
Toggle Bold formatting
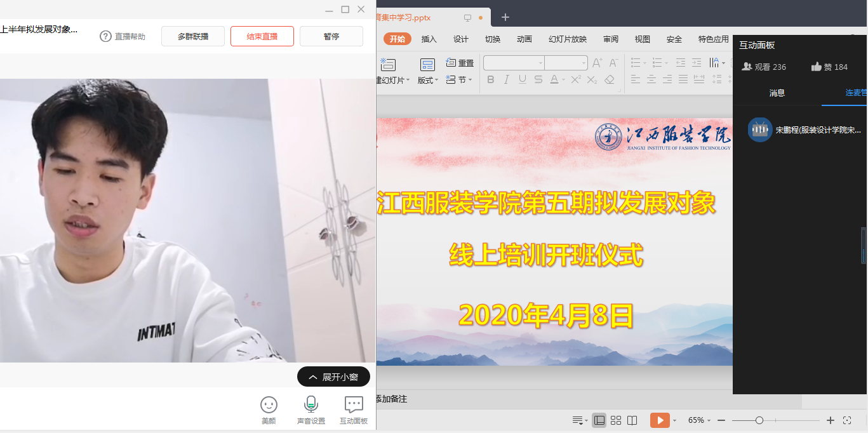click(490, 79)
